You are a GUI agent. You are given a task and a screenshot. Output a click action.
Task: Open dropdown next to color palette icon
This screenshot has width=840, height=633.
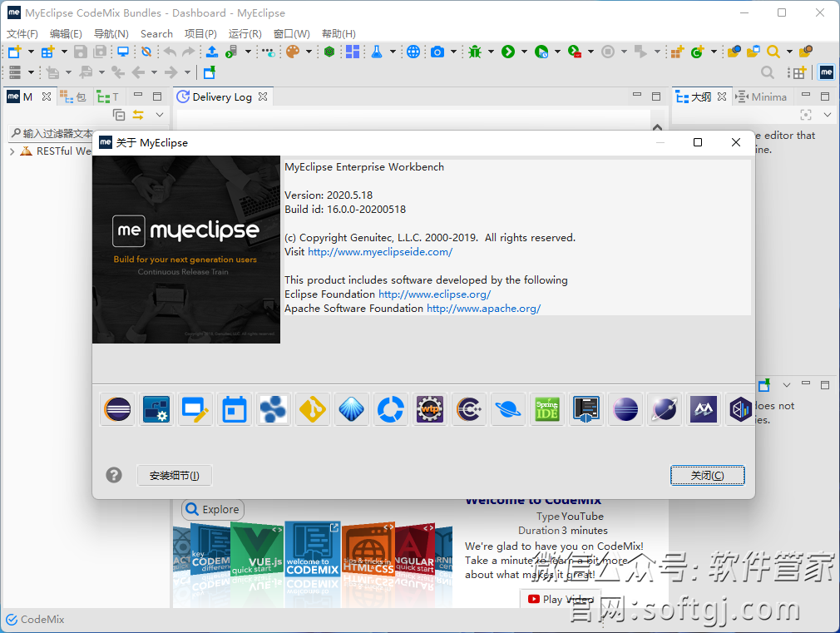tap(309, 52)
